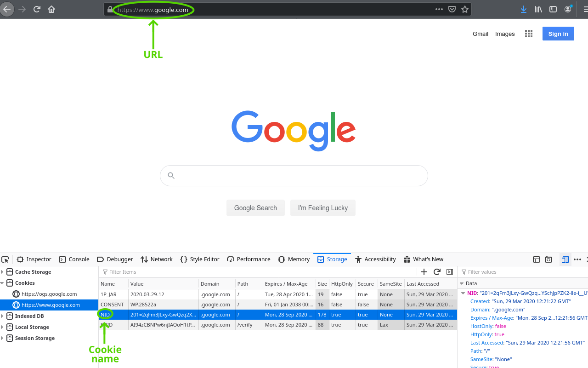Expand the Local Storage tree

[x=2, y=327]
